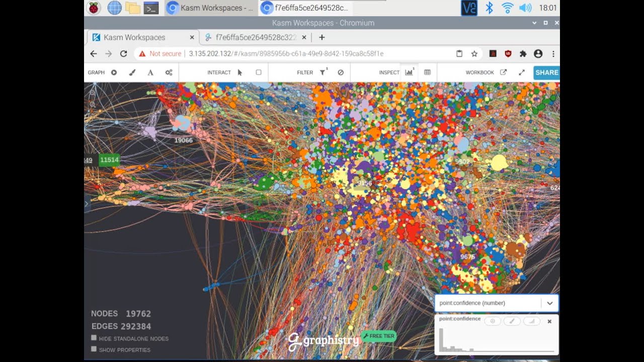The width and height of the screenshot is (644, 362).
Task: Open the filter funnel panel
Action: pos(323,72)
